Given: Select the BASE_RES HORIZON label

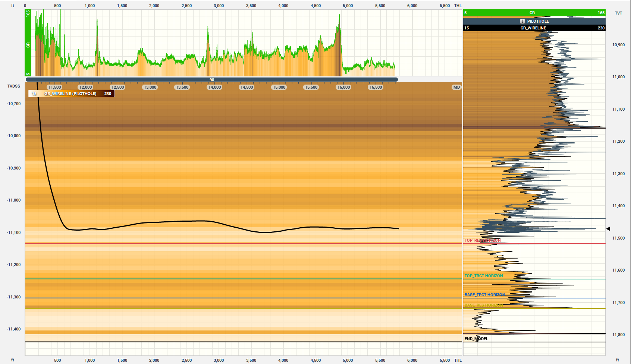Looking at the screenshot, I should pyautogui.click(x=484, y=305).
